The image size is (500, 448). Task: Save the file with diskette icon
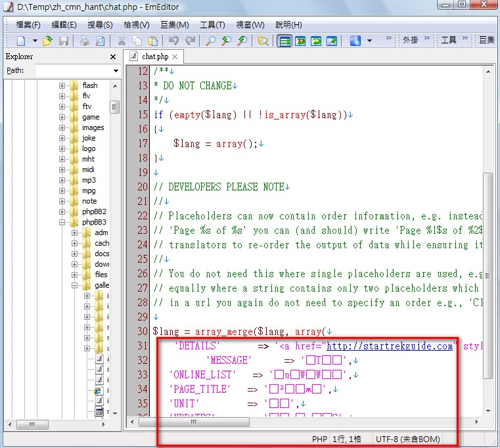pyautogui.click(x=64, y=41)
